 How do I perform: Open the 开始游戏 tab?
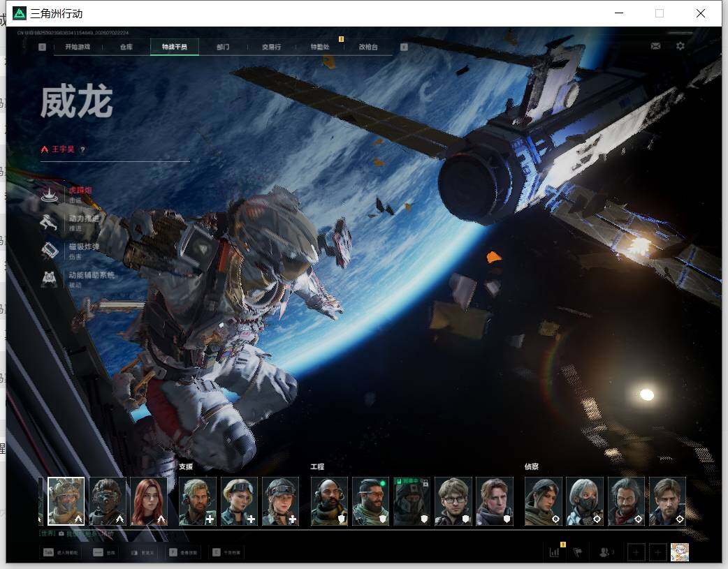pos(78,47)
